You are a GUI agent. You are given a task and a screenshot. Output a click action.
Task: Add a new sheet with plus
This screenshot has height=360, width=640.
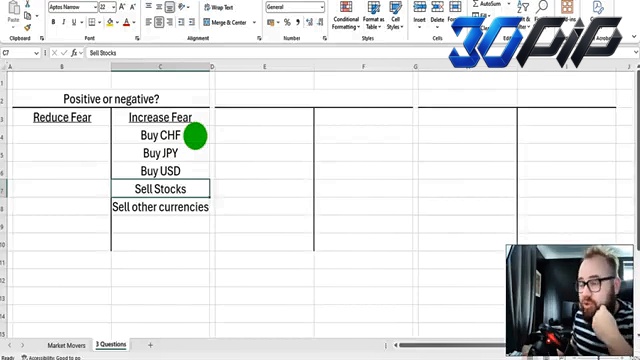[x=150, y=345]
